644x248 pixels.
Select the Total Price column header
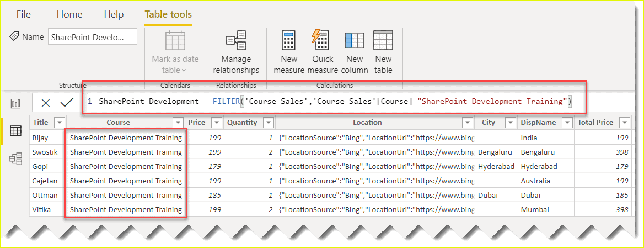coord(603,123)
